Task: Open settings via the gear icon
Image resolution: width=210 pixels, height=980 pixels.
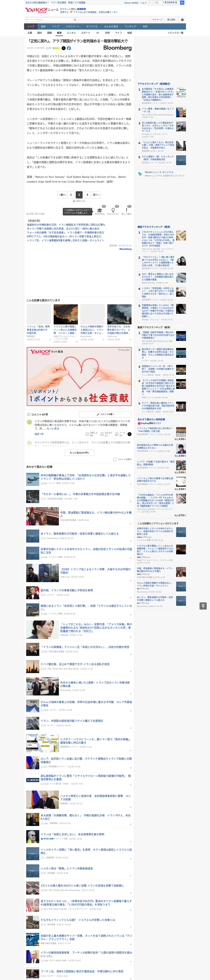Action: click(182, 19)
